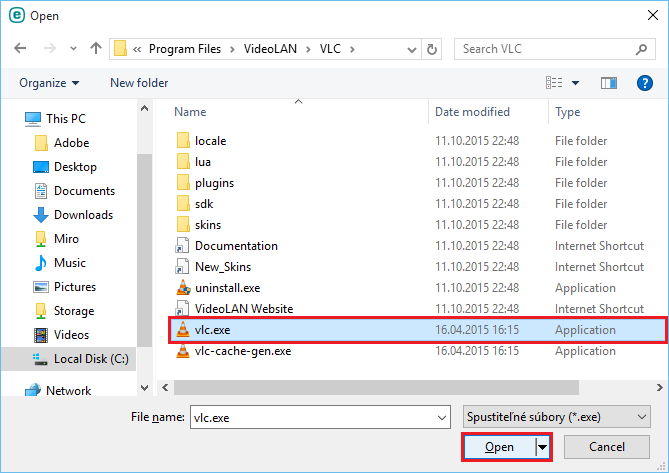
Task: Change view layout icon
Action: (x=554, y=83)
